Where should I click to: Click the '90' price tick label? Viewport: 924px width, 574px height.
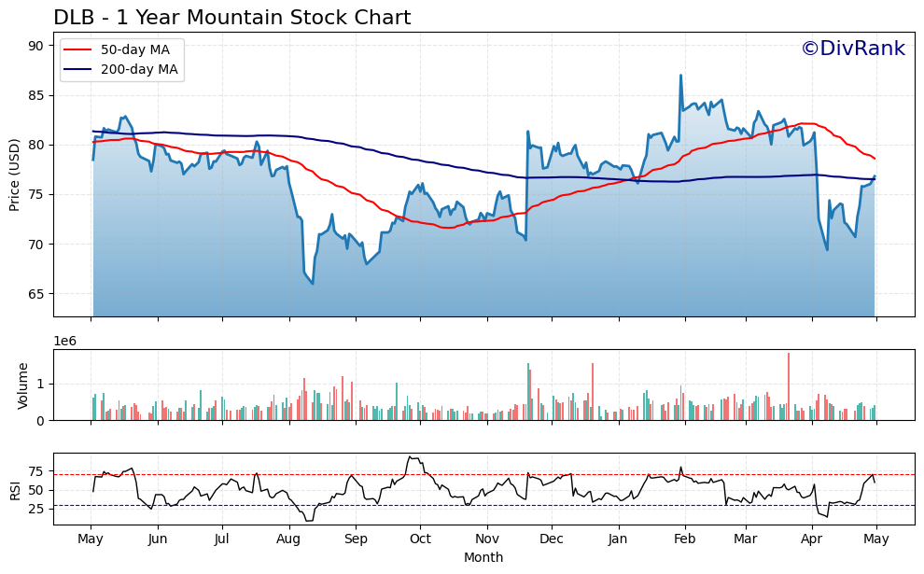[36, 46]
